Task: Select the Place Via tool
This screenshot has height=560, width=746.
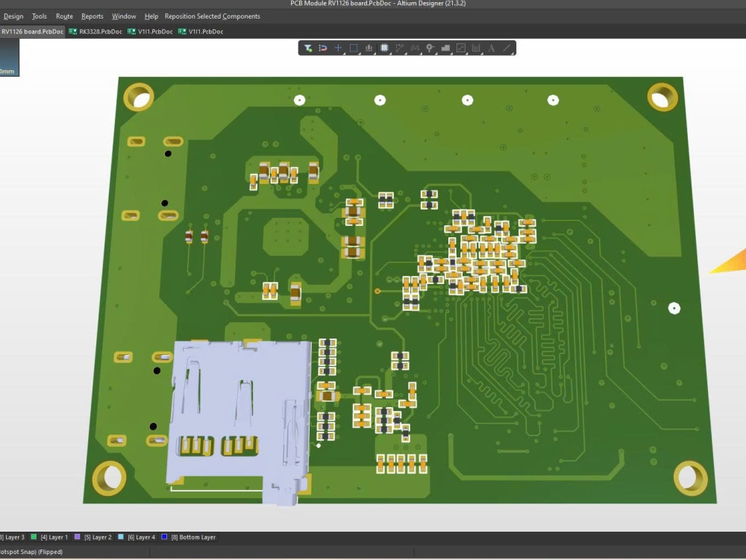Action: (x=430, y=48)
